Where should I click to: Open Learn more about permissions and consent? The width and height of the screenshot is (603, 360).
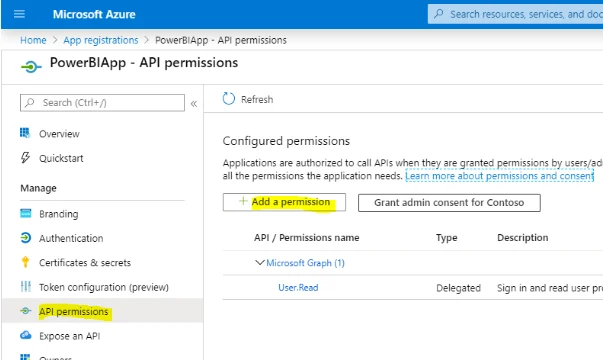pyautogui.click(x=500, y=176)
